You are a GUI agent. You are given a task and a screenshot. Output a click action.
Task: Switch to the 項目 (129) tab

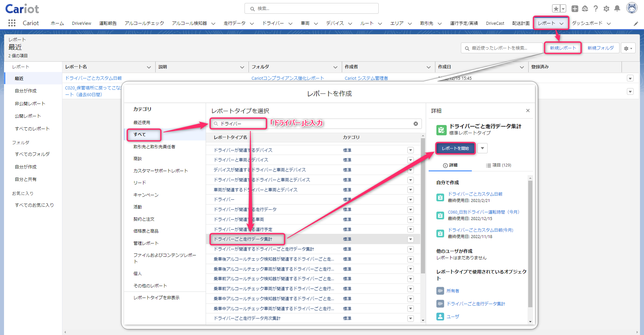pyautogui.click(x=498, y=165)
